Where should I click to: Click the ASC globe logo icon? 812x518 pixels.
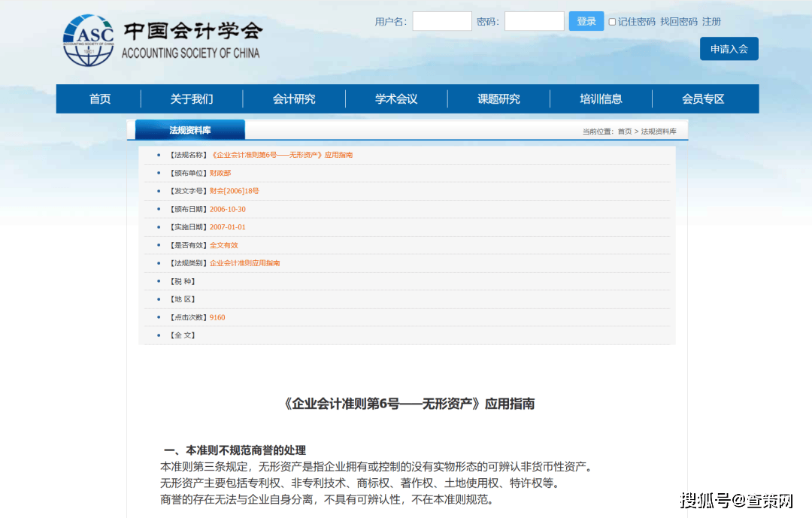pos(89,41)
